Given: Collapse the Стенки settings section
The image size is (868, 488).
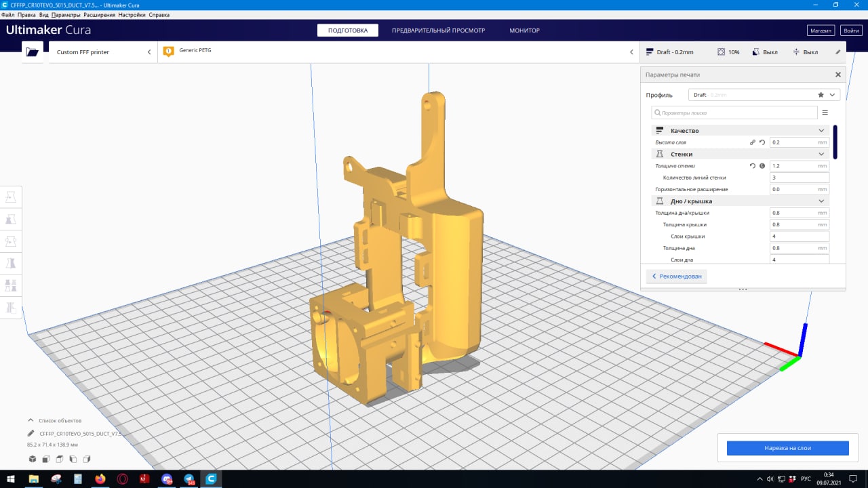Looking at the screenshot, I should [x=740, y=154].
